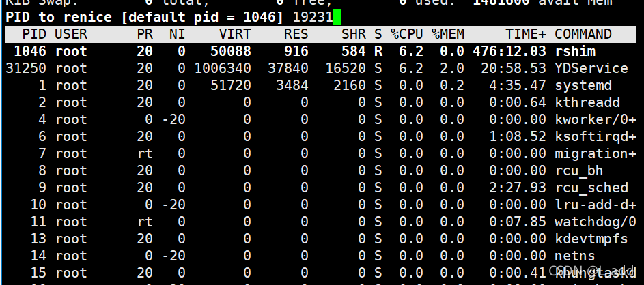The image size is (644, 285).
Task: Click the 0:07.85 time for watchdog
Action: [x=518, y=222]
